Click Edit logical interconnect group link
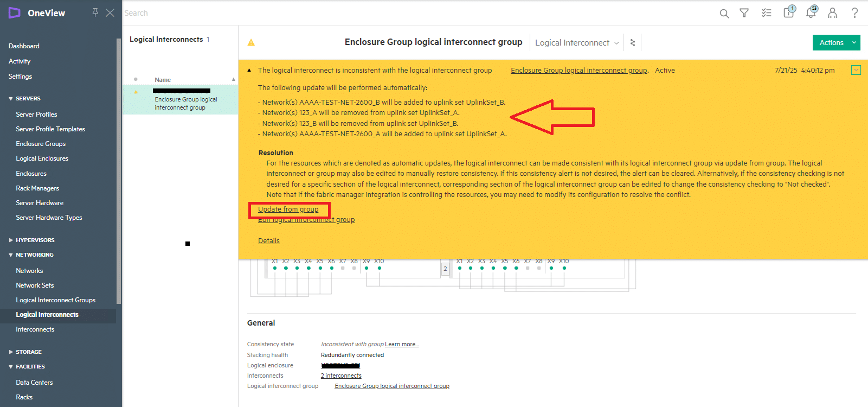 click(x=306, y=220)
